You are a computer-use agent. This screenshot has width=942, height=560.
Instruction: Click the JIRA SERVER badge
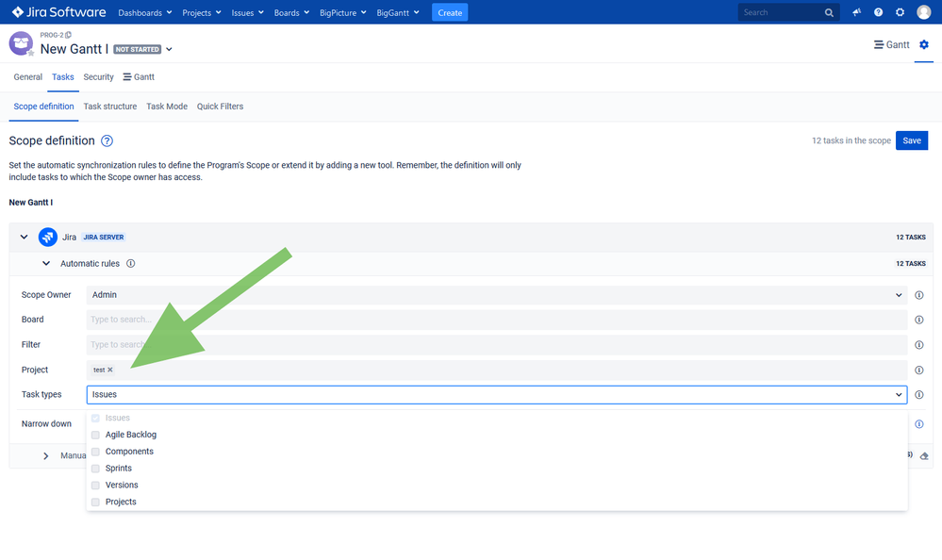coord(104,238)
